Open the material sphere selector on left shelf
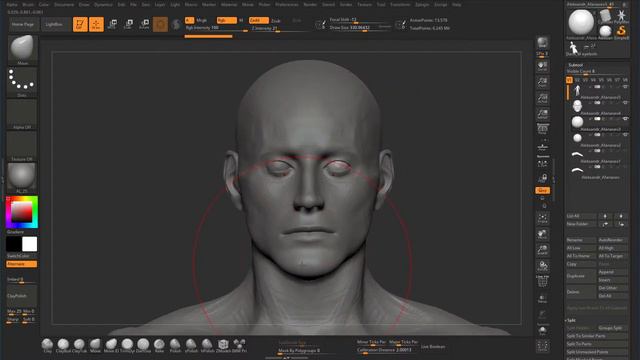The image size is (640, 360). click(22, 178)
